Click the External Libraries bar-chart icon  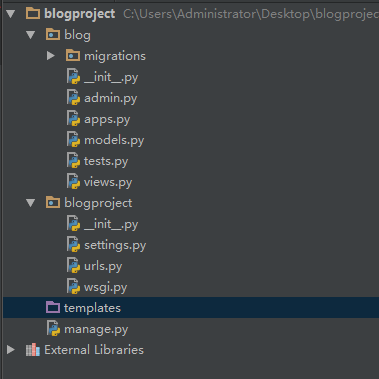click(x=33, y=350)
